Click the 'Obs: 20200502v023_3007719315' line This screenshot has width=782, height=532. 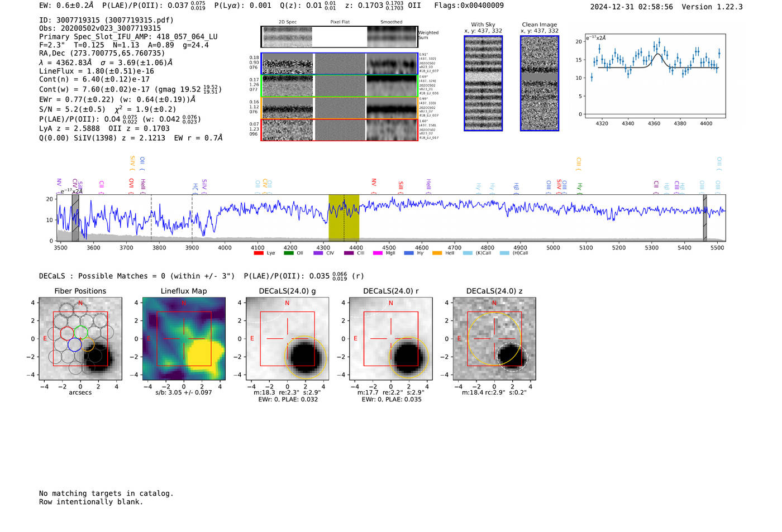tap(100, 28)
